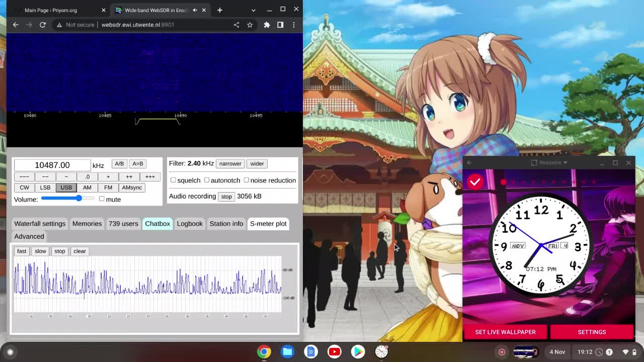Image resolution: width=644 pixels, height=362 pixels.
Task: Mute the WebSDR tab audio speaker icon
Action: (x=195, y=10)
